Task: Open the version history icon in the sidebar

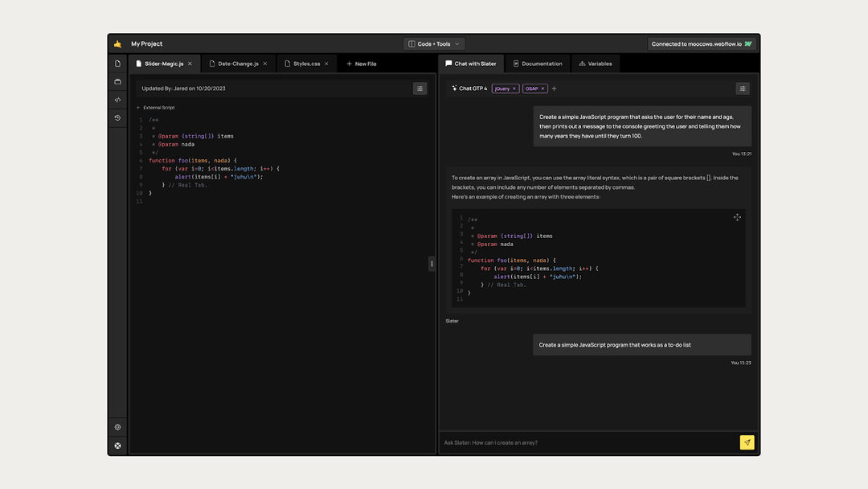Action: (x=117, y=118)
